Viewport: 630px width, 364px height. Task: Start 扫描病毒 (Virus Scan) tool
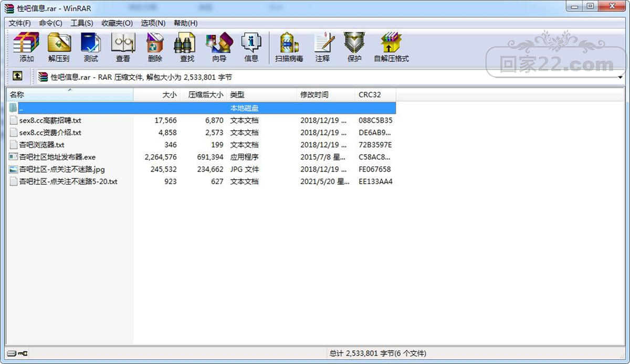click(x=289, y=43)
